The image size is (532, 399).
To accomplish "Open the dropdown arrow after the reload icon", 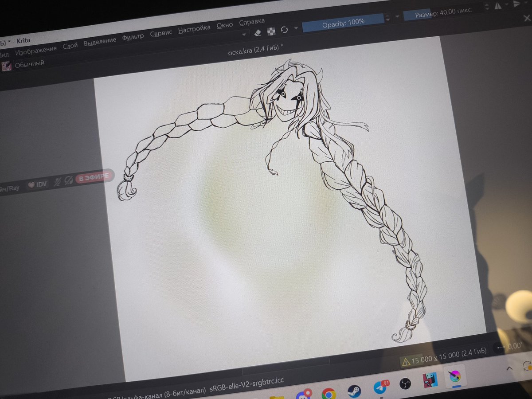I will coord(295,29).
